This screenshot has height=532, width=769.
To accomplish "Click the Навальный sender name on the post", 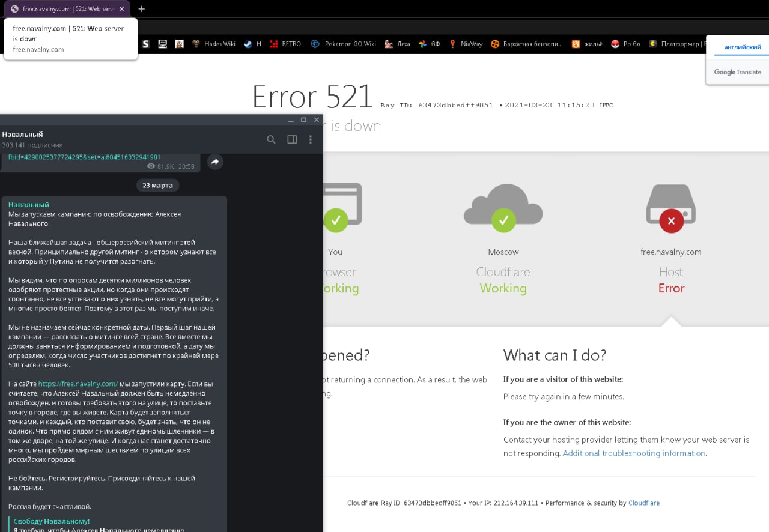I will pos(29,205).
